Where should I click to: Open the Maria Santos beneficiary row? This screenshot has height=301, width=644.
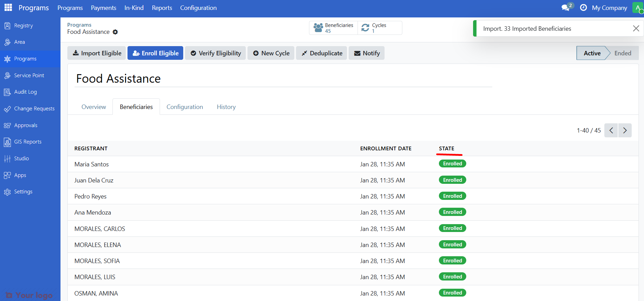[x=92, y=164]
